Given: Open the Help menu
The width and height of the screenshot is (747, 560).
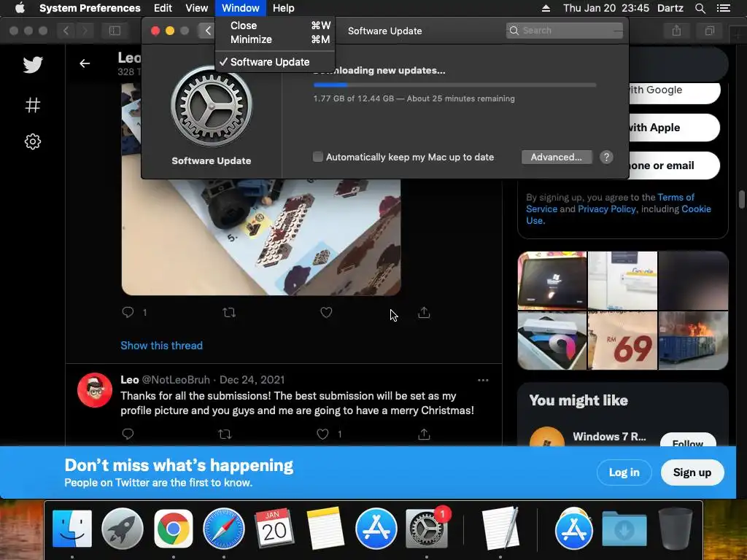Looking at the screenshot, I should (x=284, y=8).
